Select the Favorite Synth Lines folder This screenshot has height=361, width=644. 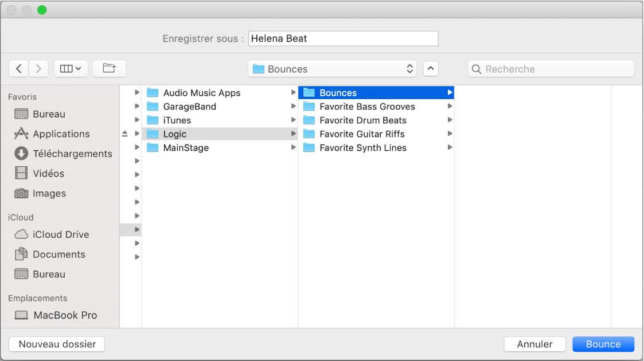click(x=362, y=148)
